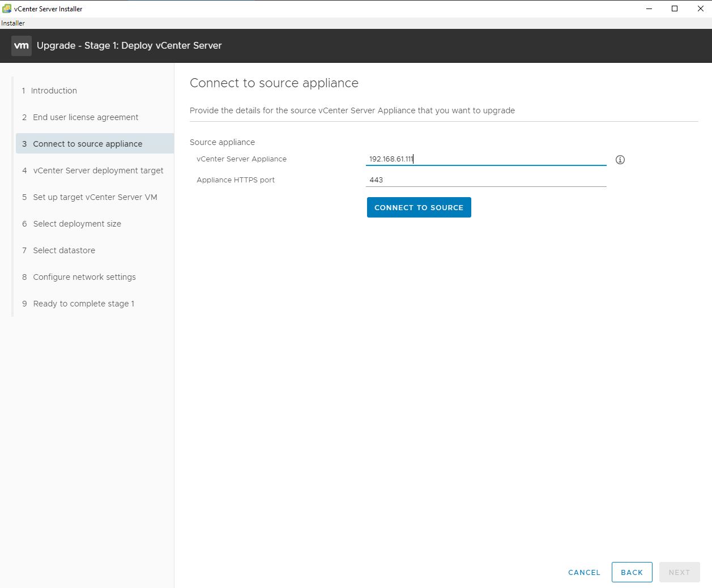The image size is (712, 588).
Task: Select step 3 Connect to source appliance
Action: click(x=95, y=144)
